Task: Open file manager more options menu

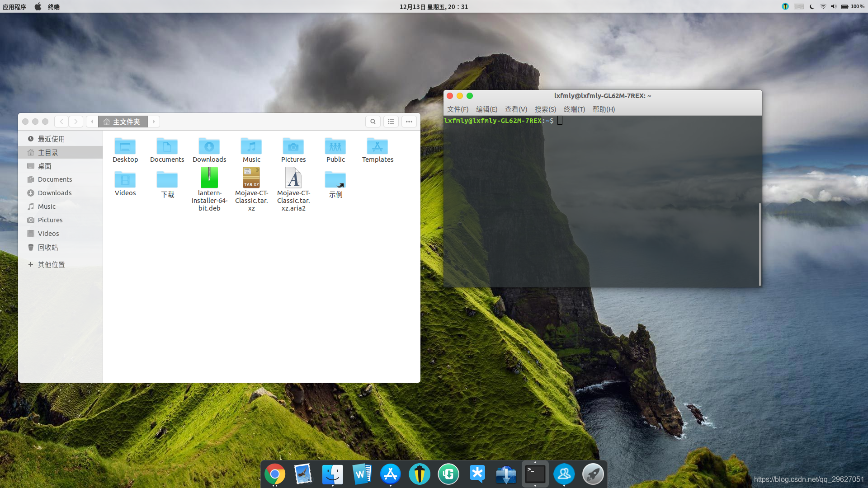Action: [x=409, y=122]
